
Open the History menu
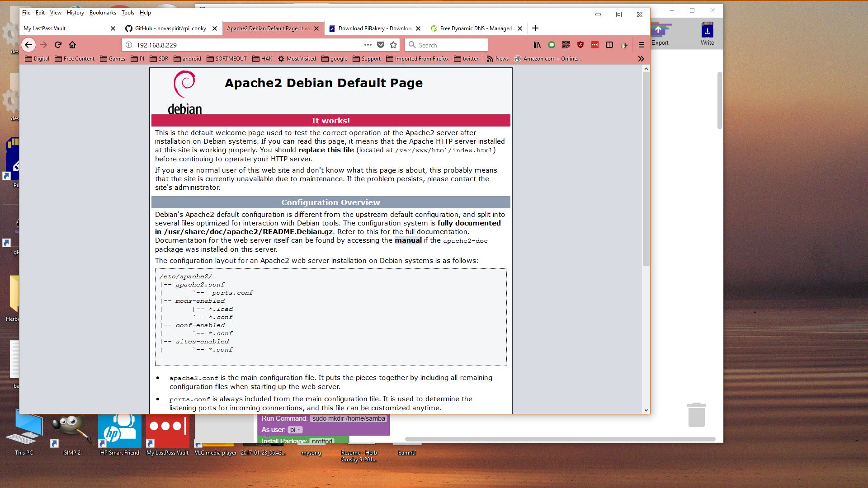pyautogui.click(x=75, y=13)
